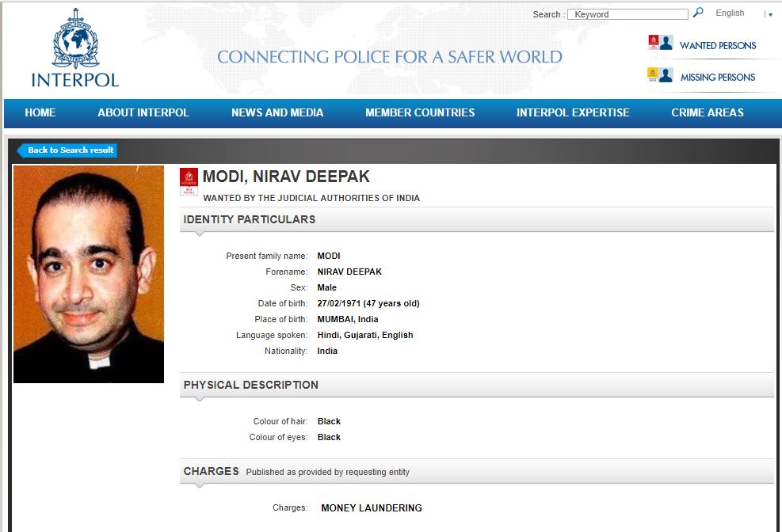The width and height of the screenshot is (782, 532).
Task: Click the 'Forename:' label
Action: [287, 272]
